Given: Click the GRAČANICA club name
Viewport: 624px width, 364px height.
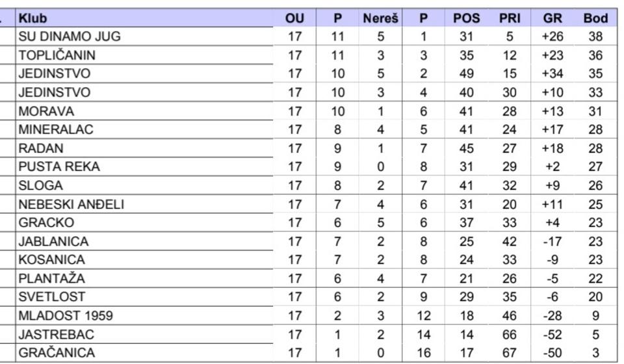Looking at the screenshot, I should (x=57, y=353).
